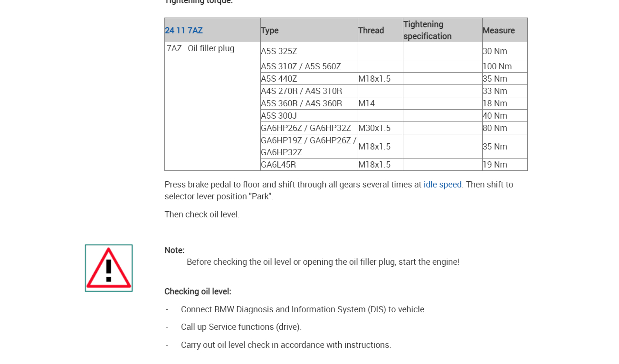
Task: Select the A5S 325Z type cell
Action: pos(279,51)
